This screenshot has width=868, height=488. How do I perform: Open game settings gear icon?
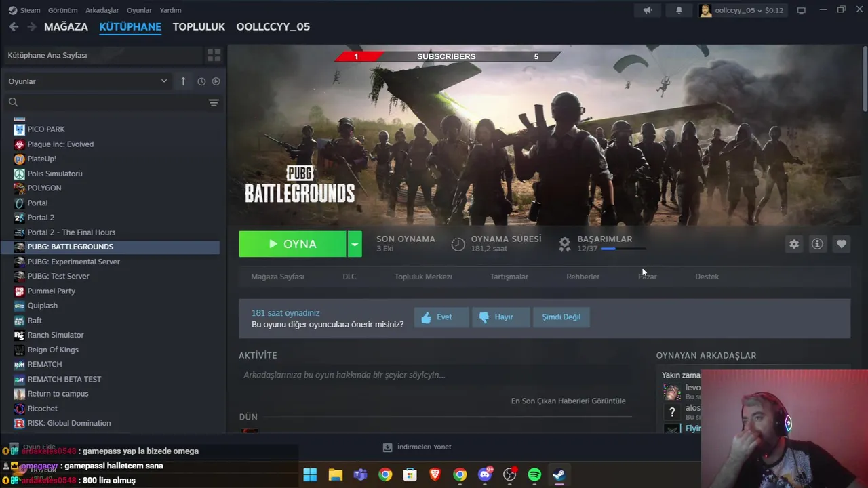tap(794, 244)
